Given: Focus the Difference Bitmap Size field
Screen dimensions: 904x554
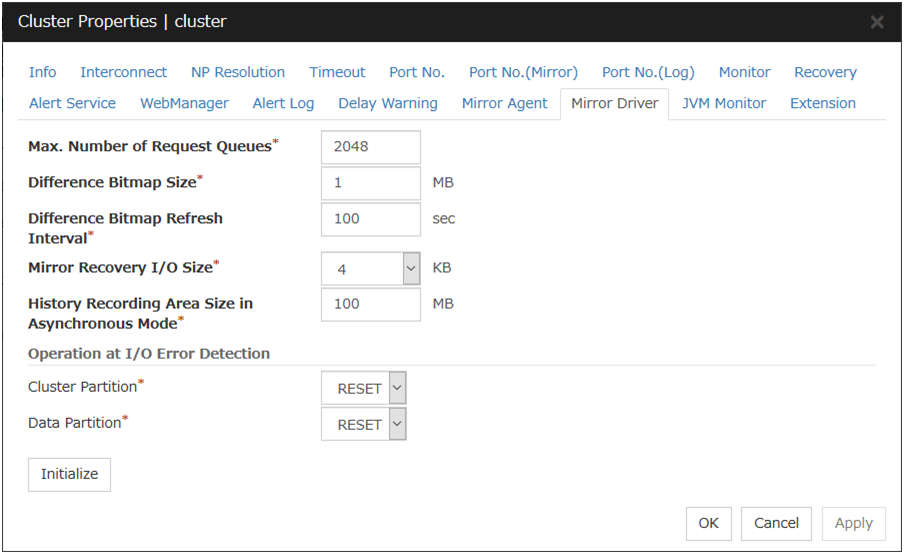Looking at the screenshot, I should (370, 183).
